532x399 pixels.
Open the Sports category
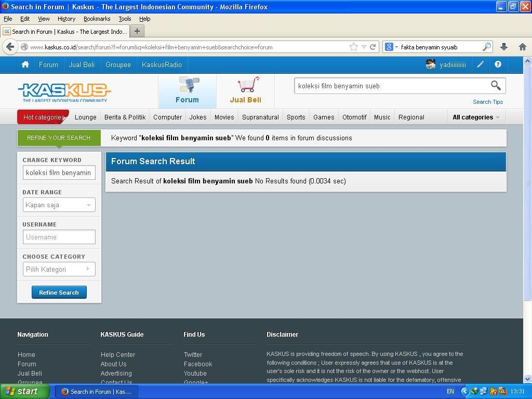(x=296, y=117)
